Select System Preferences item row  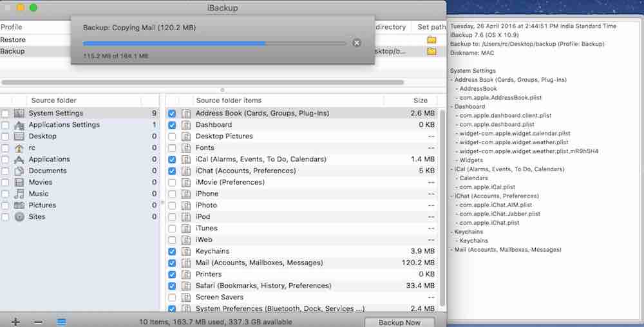click(x=302, y=308)
